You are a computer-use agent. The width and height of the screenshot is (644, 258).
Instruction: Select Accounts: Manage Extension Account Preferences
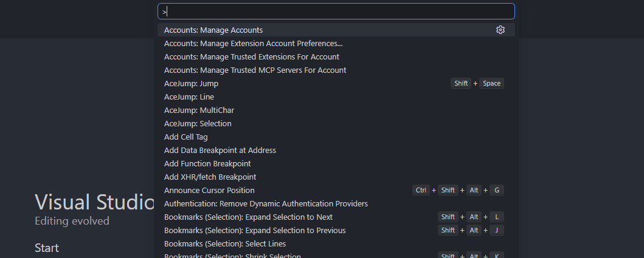[336, 44]
